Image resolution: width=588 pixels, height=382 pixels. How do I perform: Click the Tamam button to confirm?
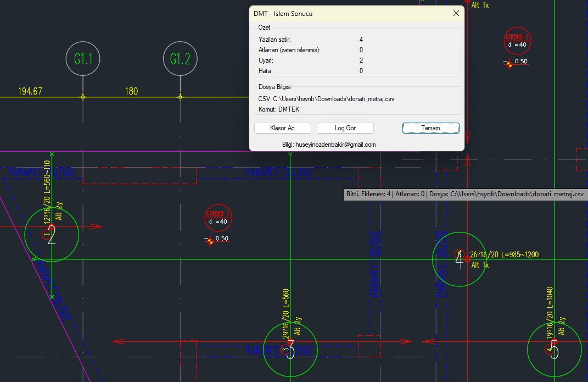coord(430,128)
